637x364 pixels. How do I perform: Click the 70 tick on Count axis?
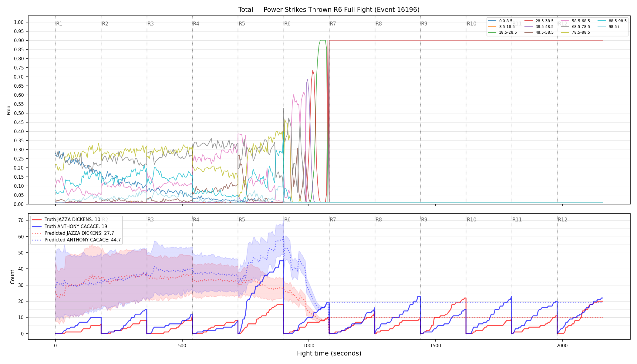21,221
